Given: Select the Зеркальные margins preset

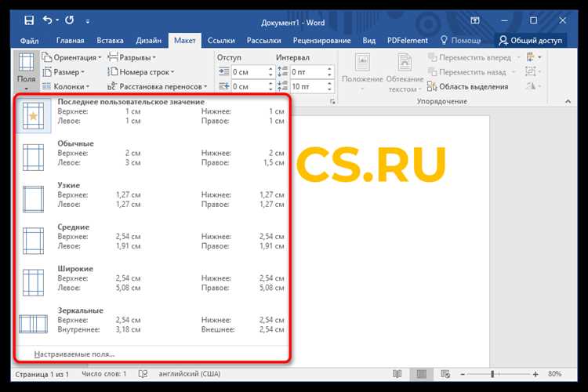Looking at the screenshot, I should (152, 324).
